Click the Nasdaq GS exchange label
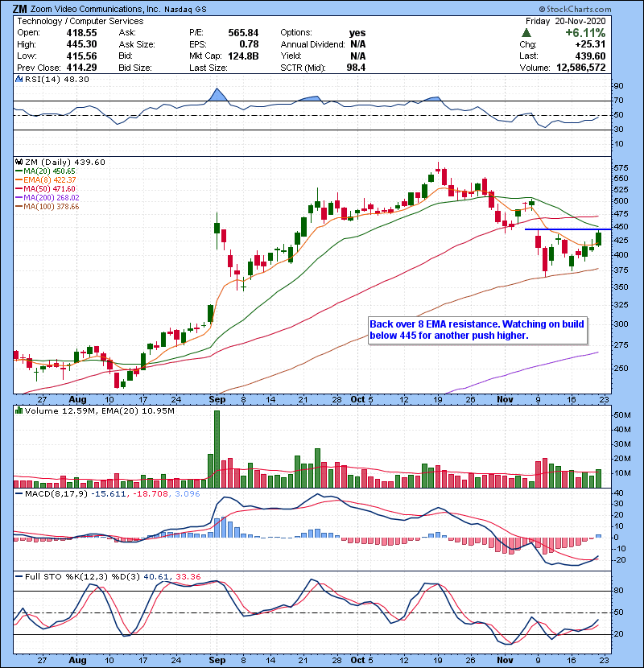Image resolution: width=644 pixels, height=668 pixels. click(x=184, y=9)
